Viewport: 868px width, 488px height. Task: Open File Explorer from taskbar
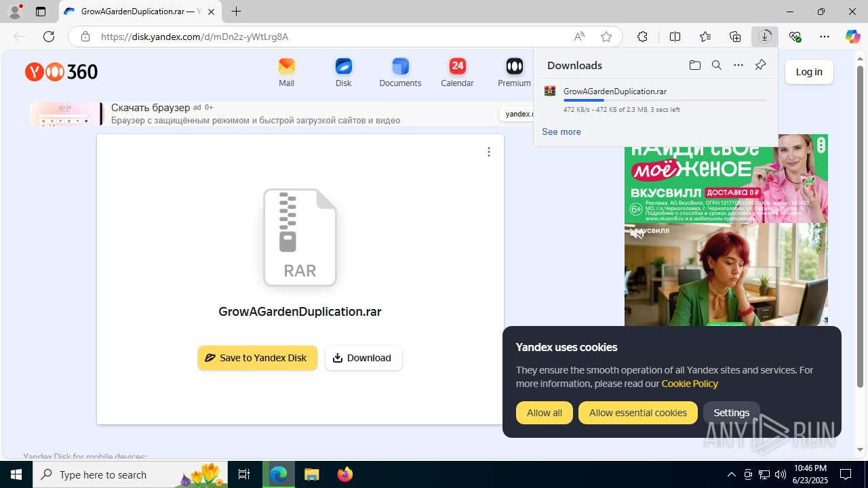click(311, 474)
